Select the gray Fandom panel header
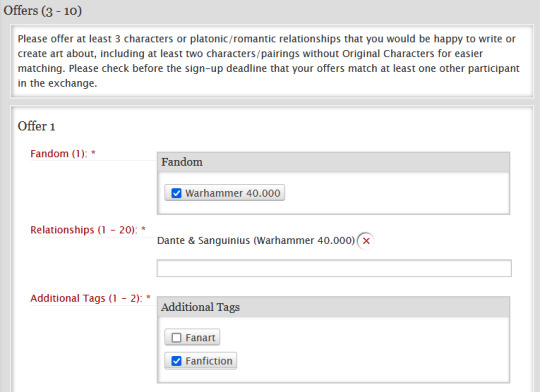Screen dimensions: 540x392 333,162
